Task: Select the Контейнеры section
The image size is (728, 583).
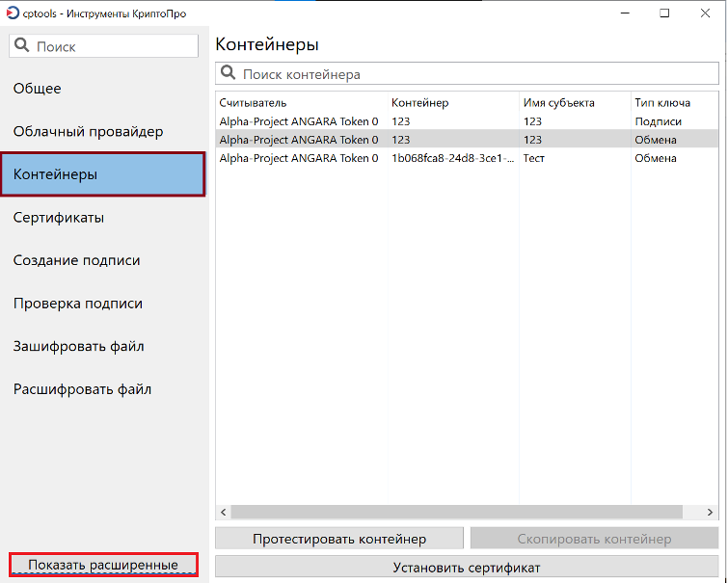Action: click(102, 174)
